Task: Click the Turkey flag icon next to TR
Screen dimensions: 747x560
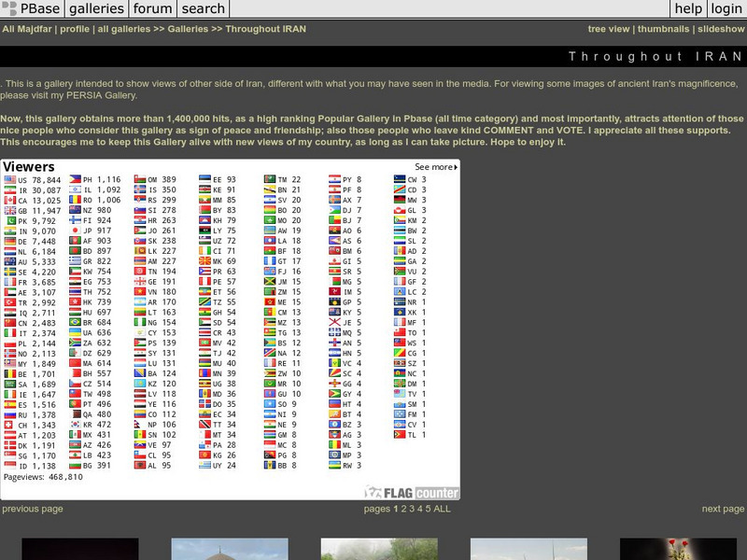Action: (10, 302)
